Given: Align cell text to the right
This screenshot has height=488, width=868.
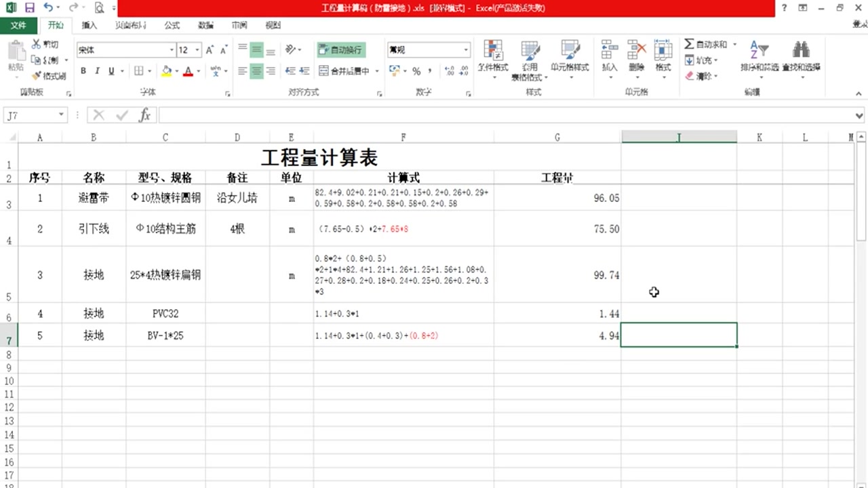Looking at the screenshot, I should [x=271, y=70].
